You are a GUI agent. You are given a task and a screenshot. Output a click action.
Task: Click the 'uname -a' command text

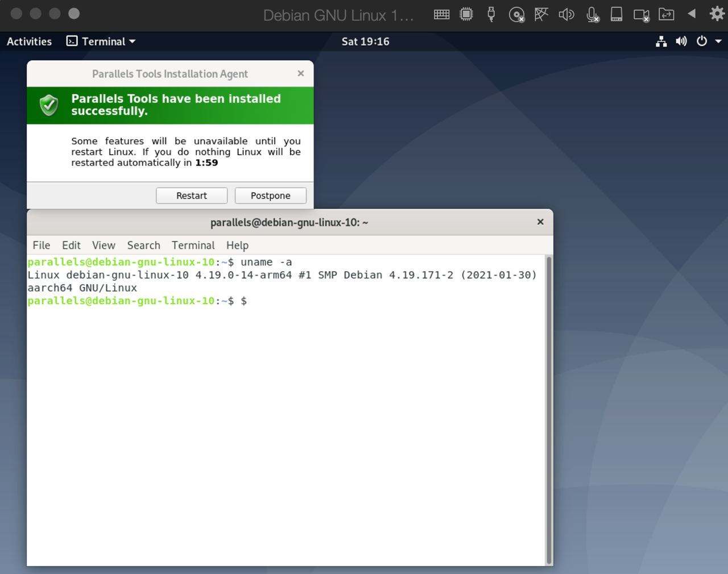[x=266, y=262]
